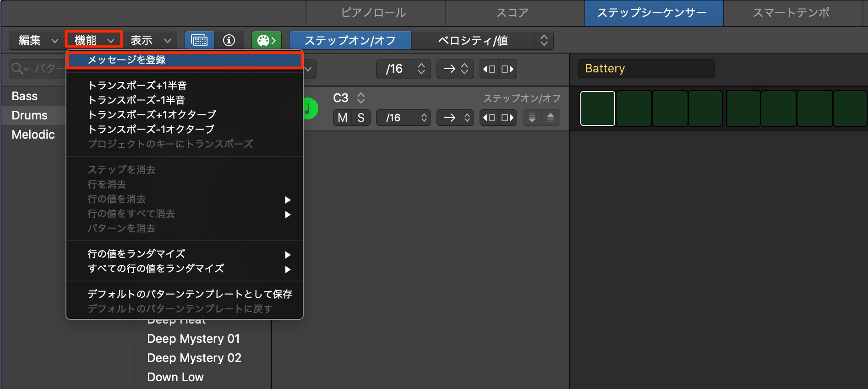
Task: Select ベロシティ/値 edit mode button
Action: tap(473, 40)
